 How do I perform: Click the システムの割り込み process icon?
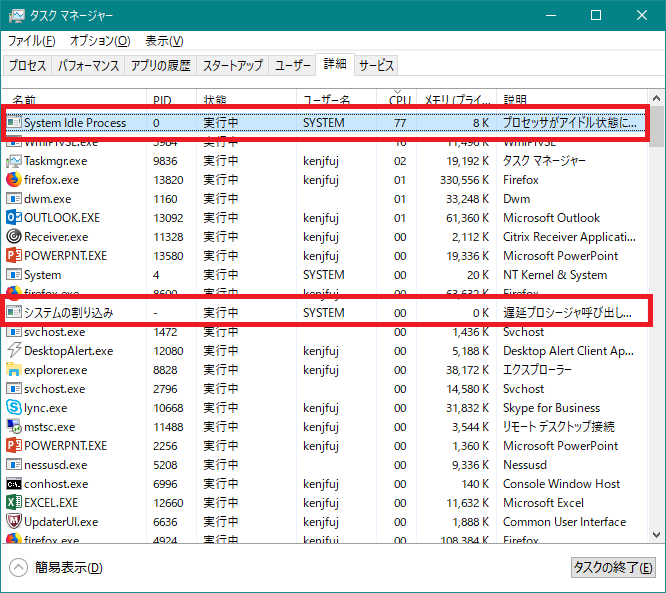pos(14,313)
